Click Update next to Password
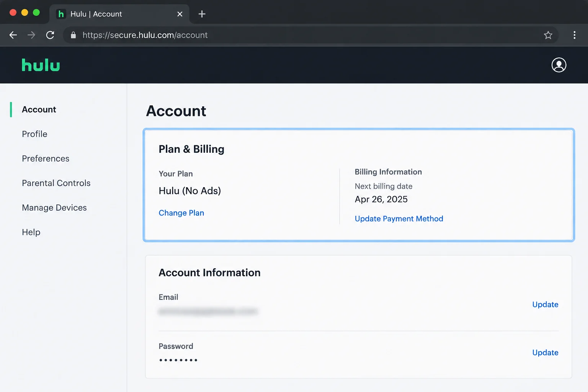 point(545,353)
